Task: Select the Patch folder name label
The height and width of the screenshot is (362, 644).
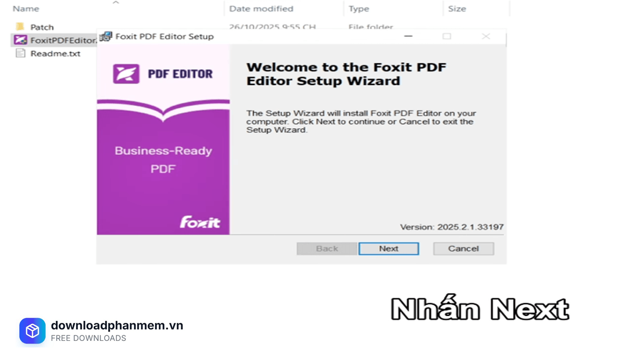Action: (x=42, y=27)
